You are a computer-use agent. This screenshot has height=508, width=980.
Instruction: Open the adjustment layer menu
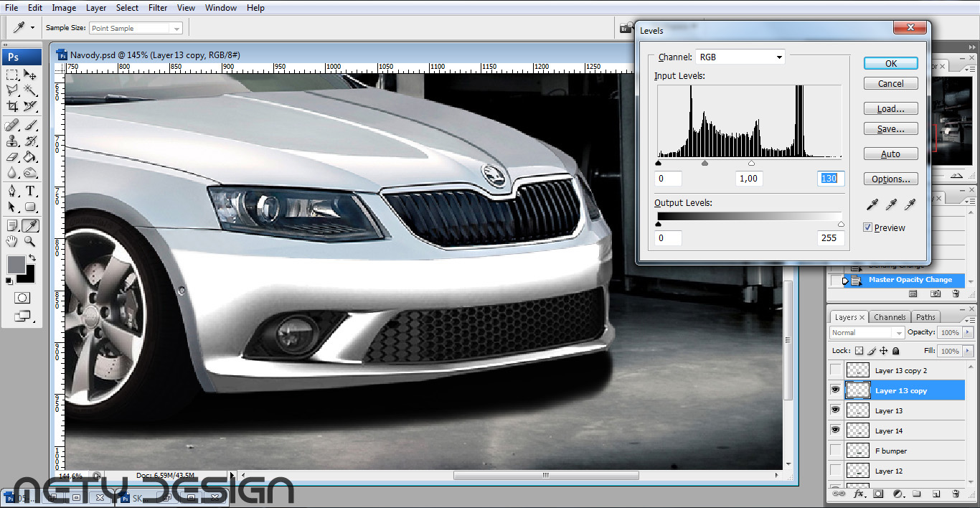tap(897, 494)
